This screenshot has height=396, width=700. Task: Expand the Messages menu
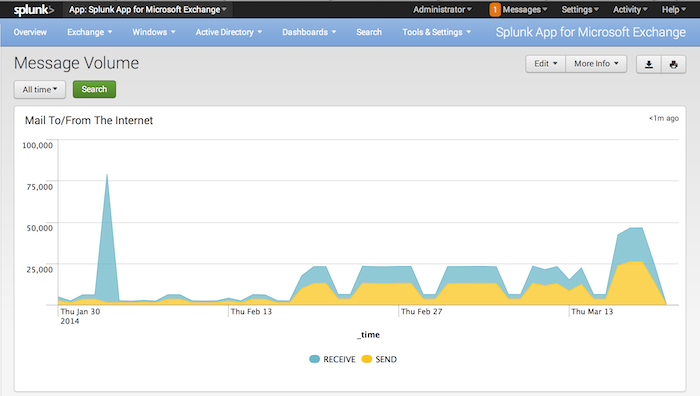coord(525,9)
